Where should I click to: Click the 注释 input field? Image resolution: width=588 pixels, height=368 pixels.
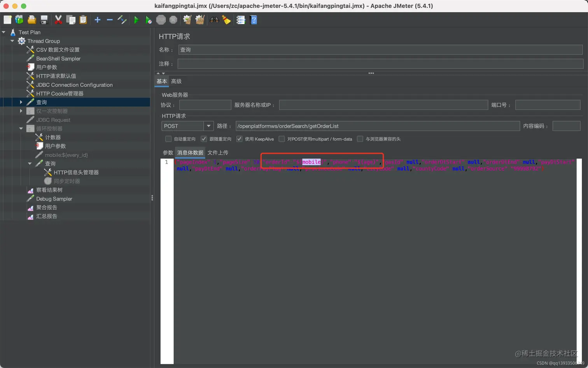380,64
